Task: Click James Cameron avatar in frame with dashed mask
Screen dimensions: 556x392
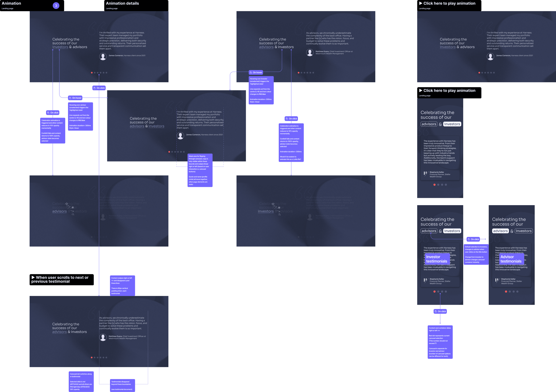Action: click(180, 136)
